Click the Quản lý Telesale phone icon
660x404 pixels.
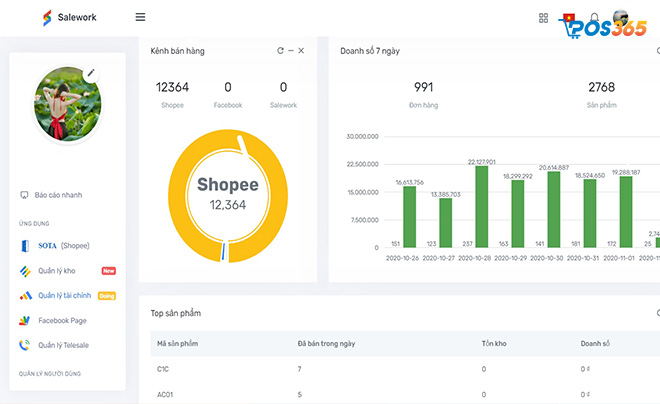click(24, 345)
